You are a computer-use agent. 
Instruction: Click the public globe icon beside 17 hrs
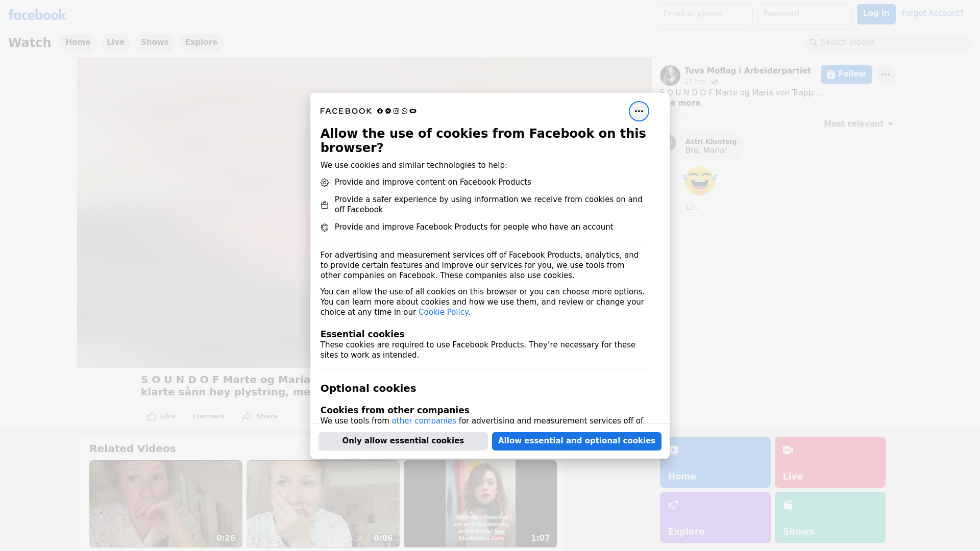715,82
